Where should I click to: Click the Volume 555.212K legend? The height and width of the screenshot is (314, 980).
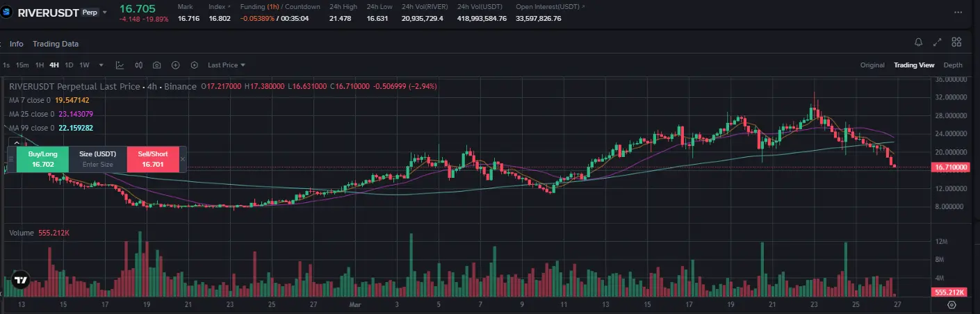click(39, 233)
